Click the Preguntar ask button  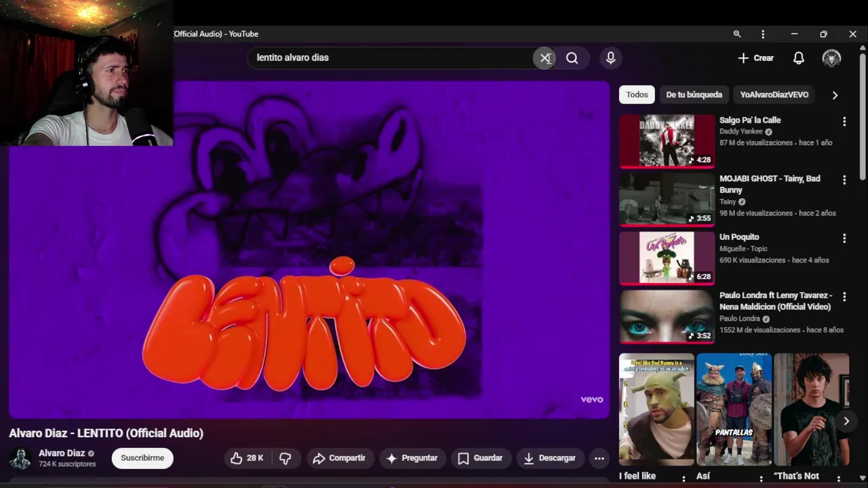coord(412,458)
